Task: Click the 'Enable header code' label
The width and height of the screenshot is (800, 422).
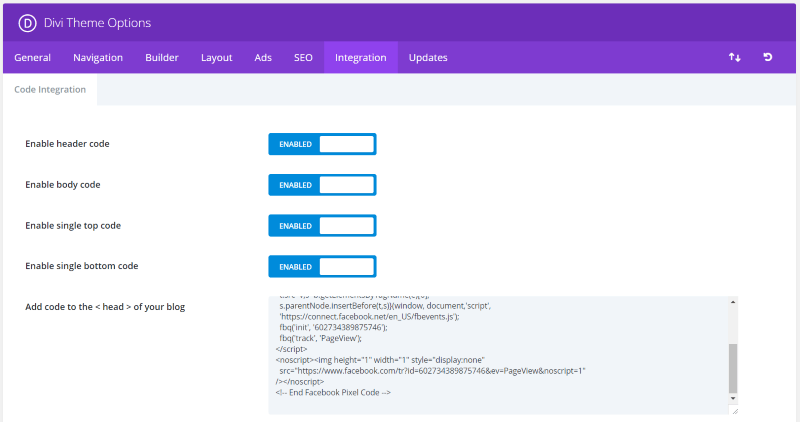Action: click(67, 144)
